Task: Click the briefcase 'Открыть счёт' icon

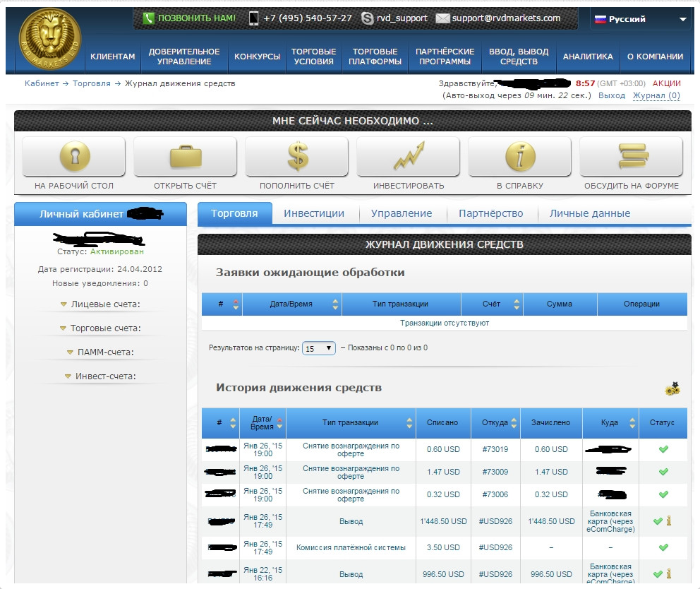Action: [186, 156]
